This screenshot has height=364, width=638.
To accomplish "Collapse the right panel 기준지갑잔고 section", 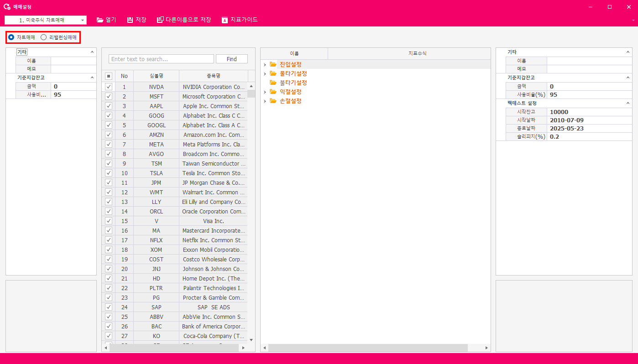I will 628,78.
